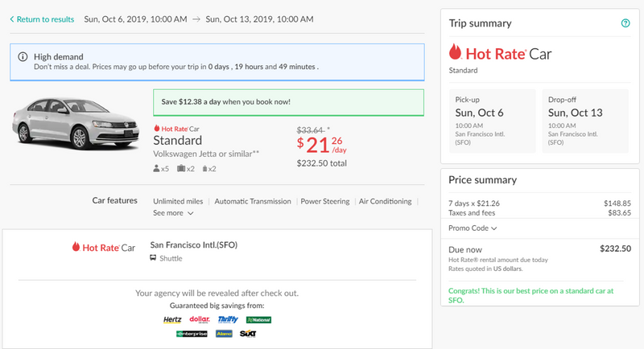Click the Volkswagen Jetta car image
The width and height of the screenshot is (644, 349).
[x=76, y=124]
